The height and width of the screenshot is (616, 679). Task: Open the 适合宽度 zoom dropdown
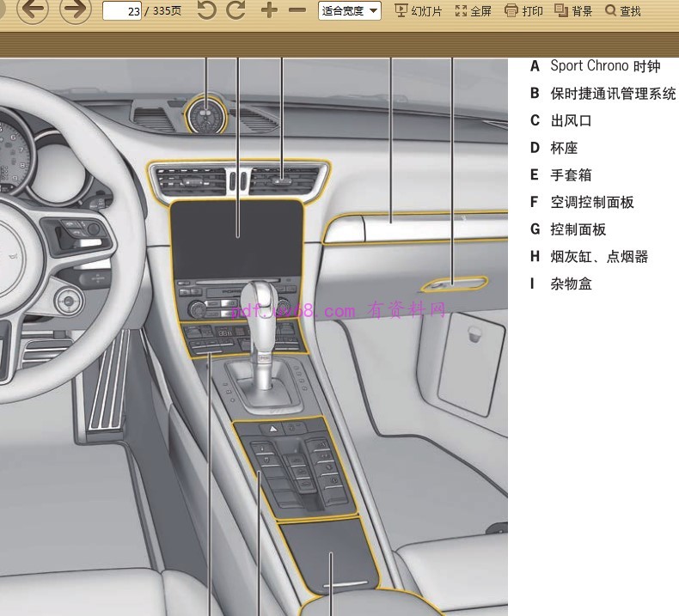[350, 11]
